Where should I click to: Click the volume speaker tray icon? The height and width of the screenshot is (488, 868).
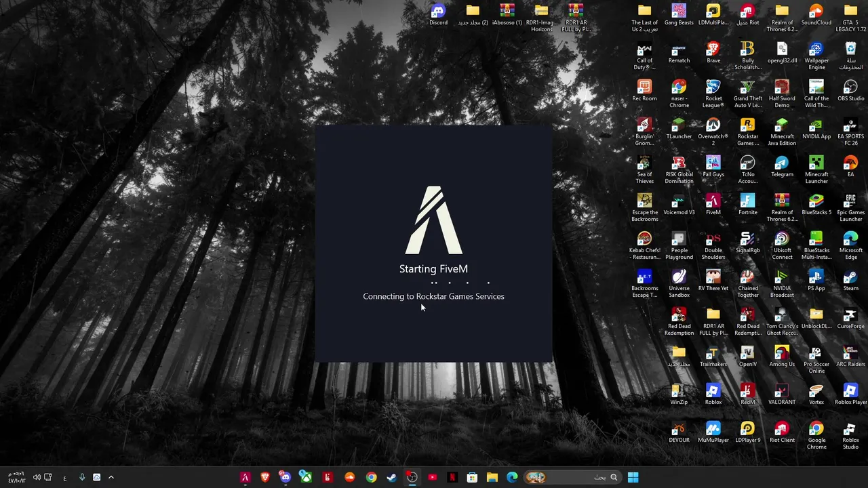point(37,477)
